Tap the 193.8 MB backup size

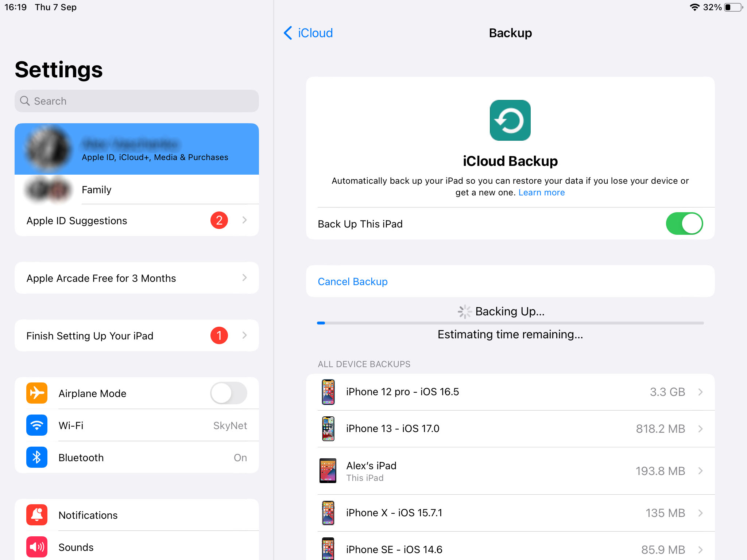660,471
